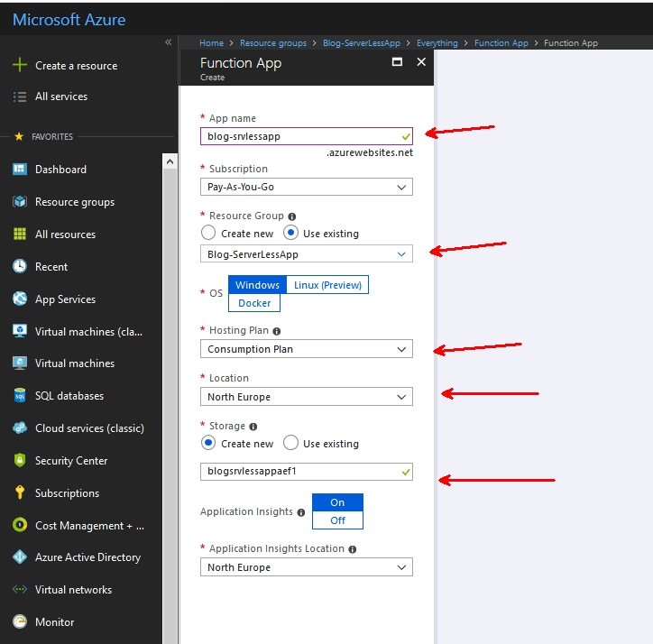This screenshot has height=644, width=653.
Task: Click the Everything breadcrumb
Action: [x=437, y=43]
